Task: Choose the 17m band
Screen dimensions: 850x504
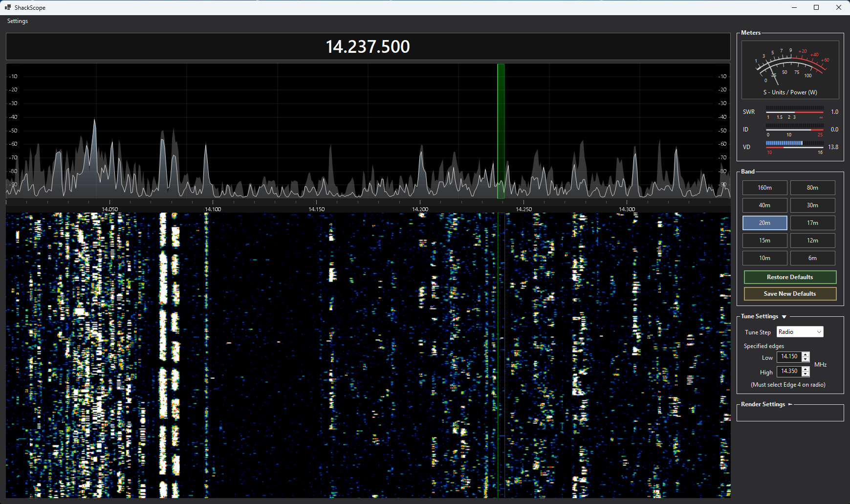Action: 812,223
